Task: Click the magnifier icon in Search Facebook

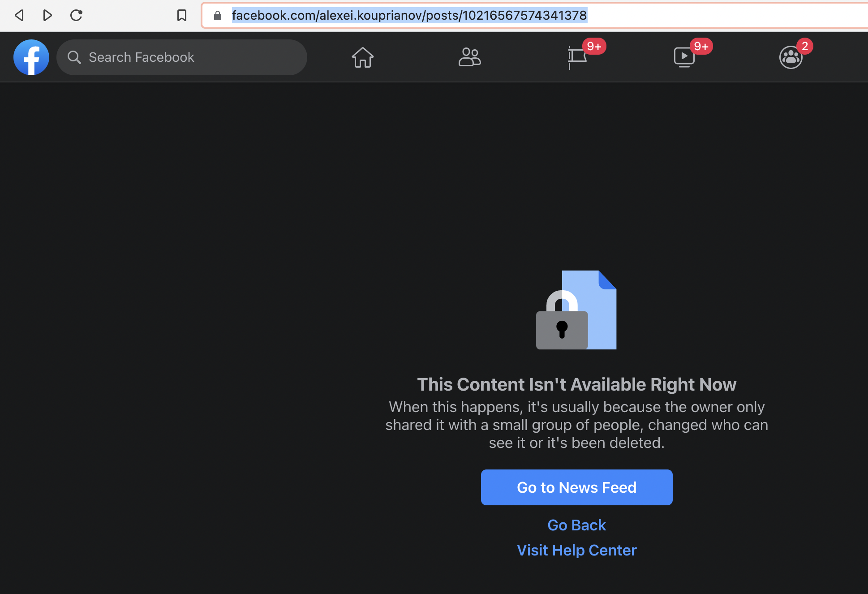Action: click(x=74, y=57)
